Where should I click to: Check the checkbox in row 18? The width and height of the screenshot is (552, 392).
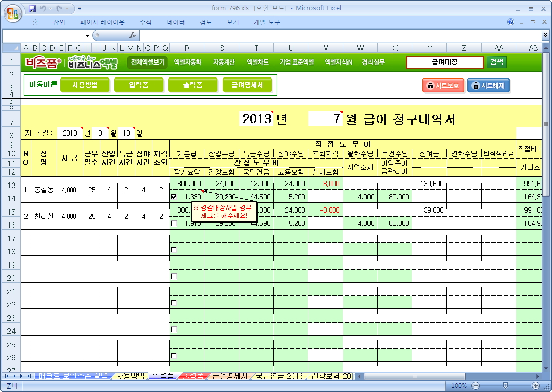174,250
